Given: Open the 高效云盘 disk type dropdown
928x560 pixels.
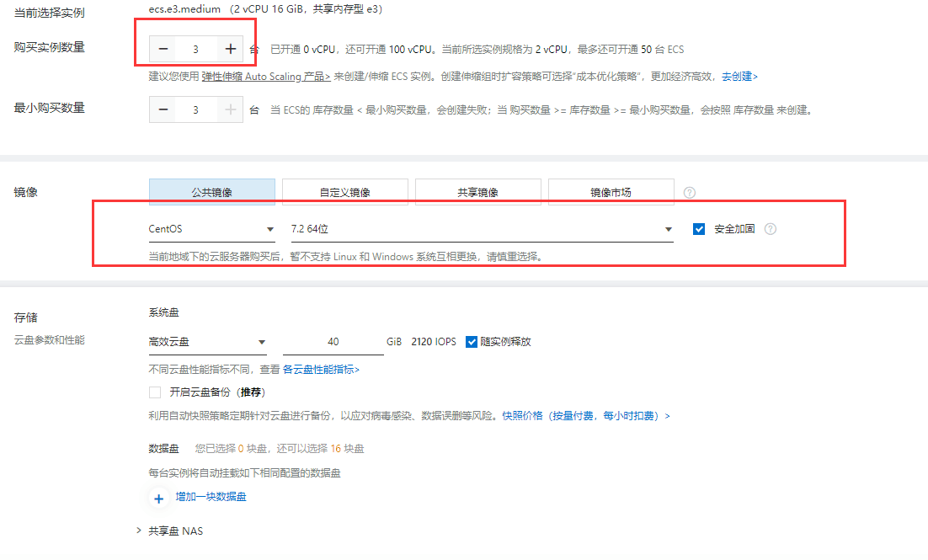Looking at the screenshot, I should [x=207, y=342].
